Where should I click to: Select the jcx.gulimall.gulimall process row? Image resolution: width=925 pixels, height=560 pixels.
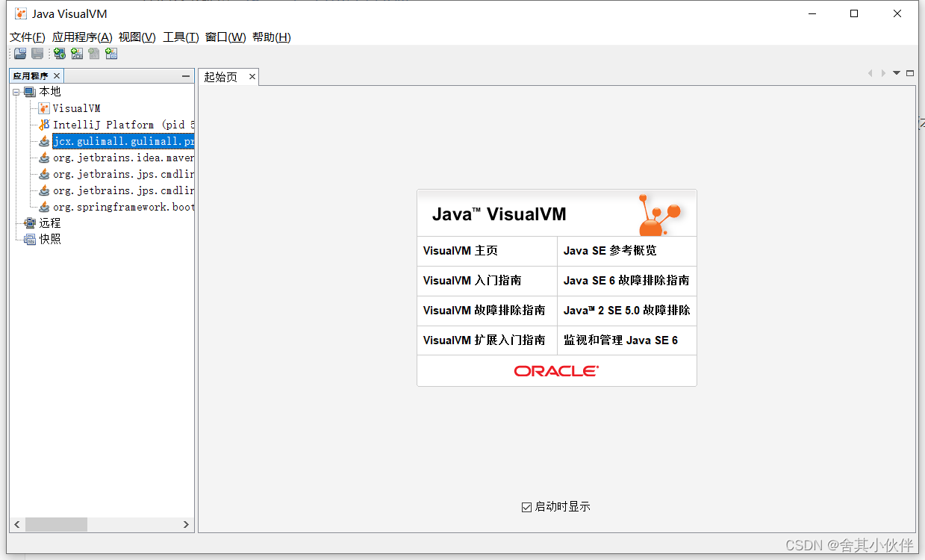[x=123, y=141]
